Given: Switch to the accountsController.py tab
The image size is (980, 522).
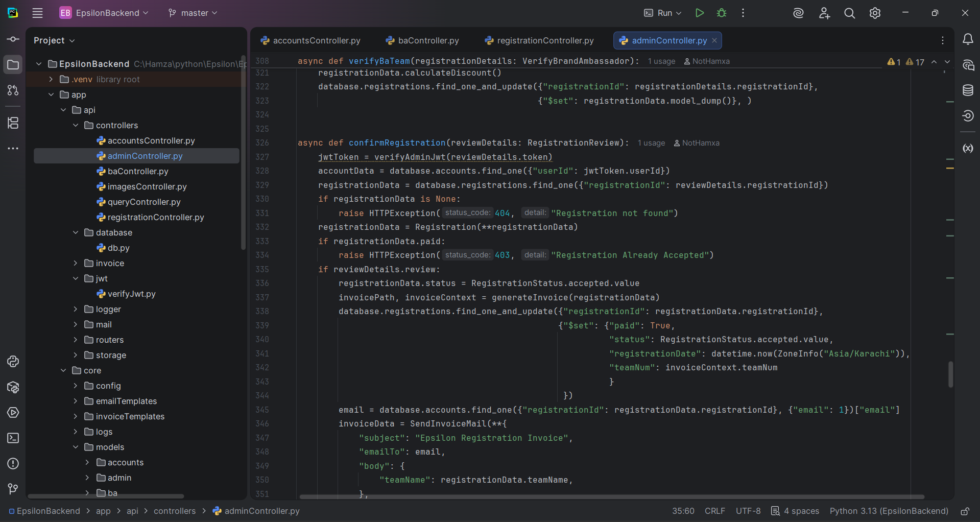Looking at the screenshot, I should (x=316, y=40).
